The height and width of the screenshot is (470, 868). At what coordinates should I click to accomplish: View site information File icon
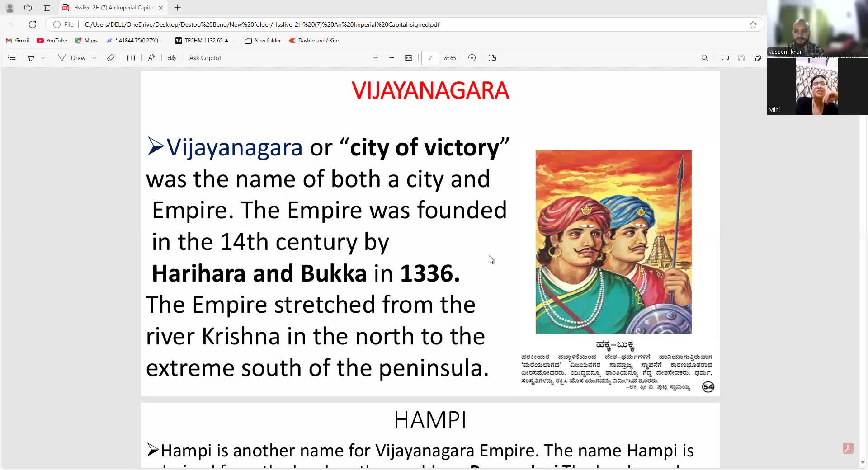(x=63, y=24)
